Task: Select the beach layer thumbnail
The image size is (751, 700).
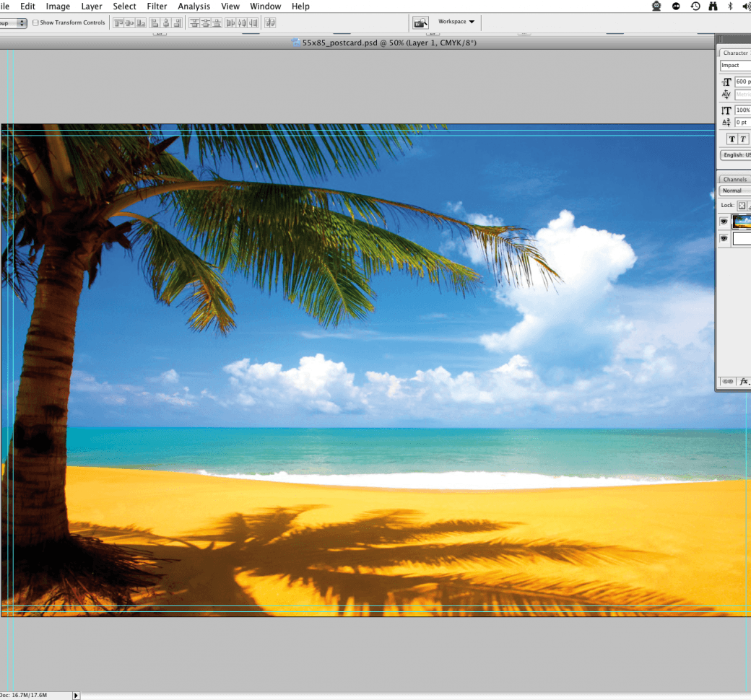Action: pos(742,222)
